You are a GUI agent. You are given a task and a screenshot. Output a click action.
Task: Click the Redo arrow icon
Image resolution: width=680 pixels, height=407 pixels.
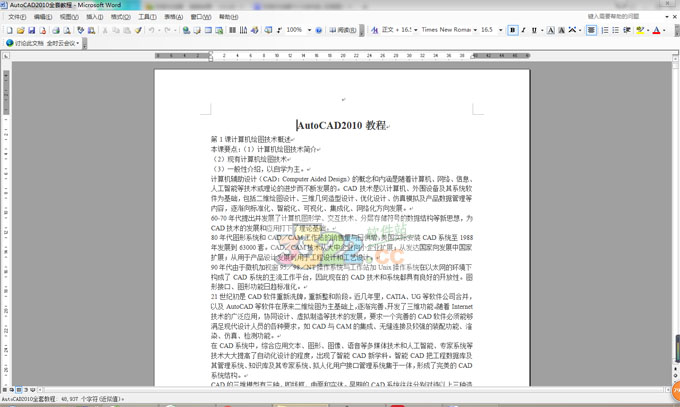(x=167, y=30)
